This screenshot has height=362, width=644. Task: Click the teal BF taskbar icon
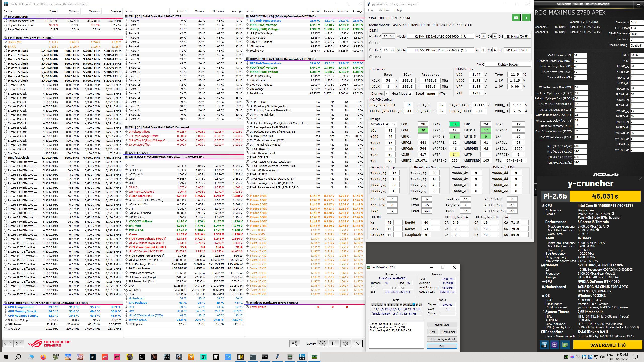(204, 357)
